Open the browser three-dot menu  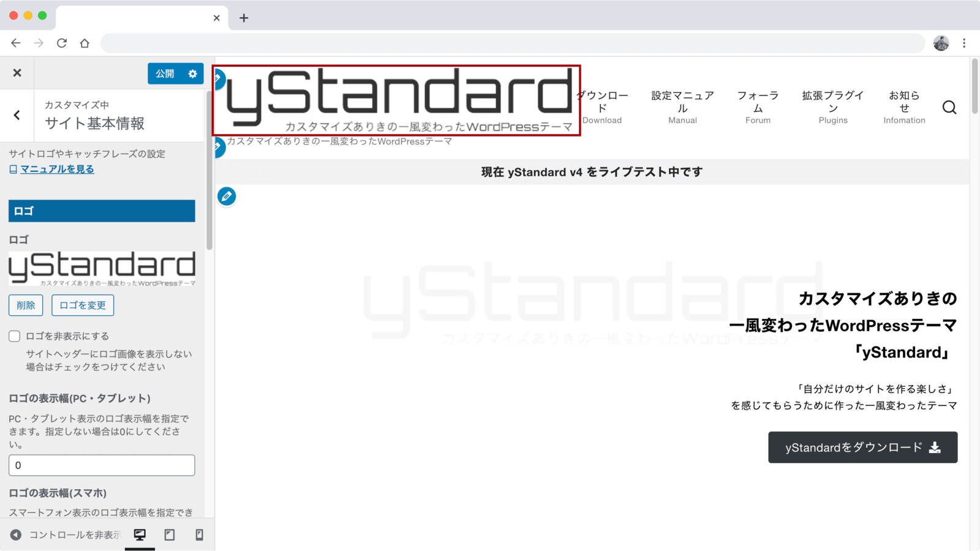click(x=964, y=43)
